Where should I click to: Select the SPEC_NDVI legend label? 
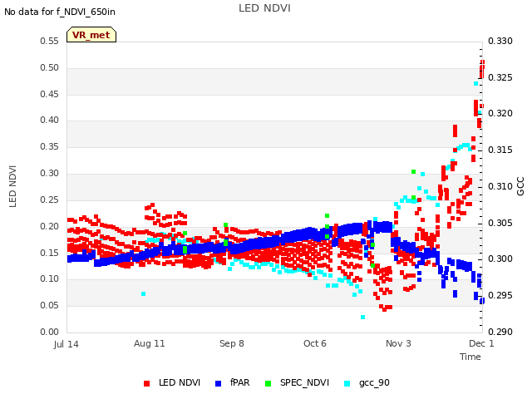(305, 382)
